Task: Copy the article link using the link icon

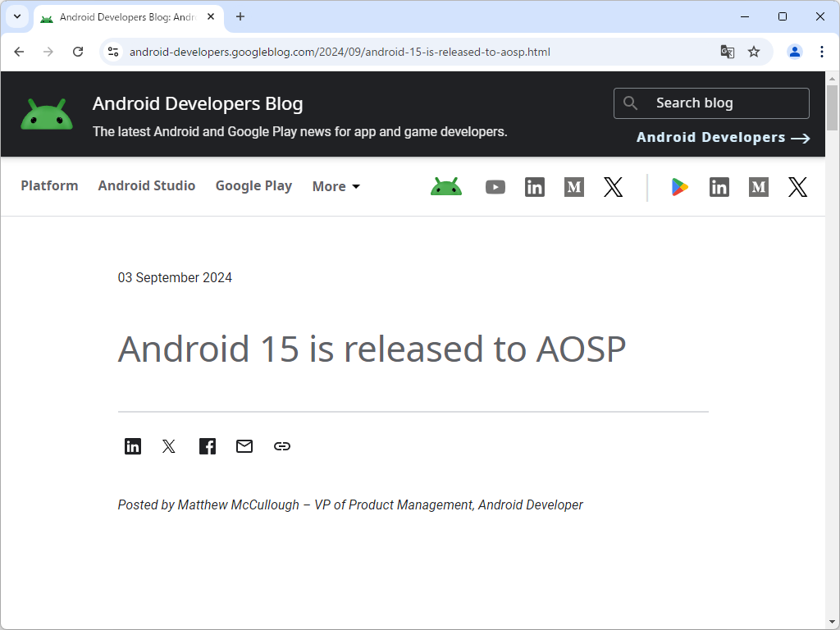Action: tap(282, 446)
